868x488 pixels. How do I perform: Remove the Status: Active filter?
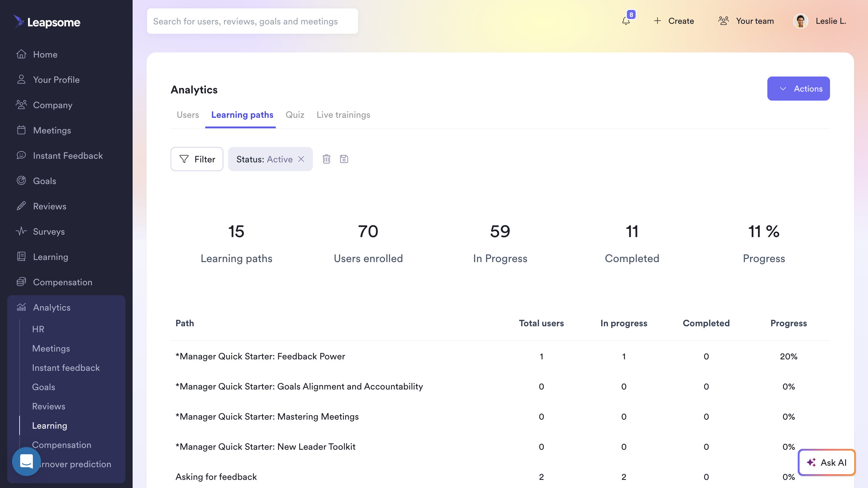pyautogui.click(x=301, y=159)
